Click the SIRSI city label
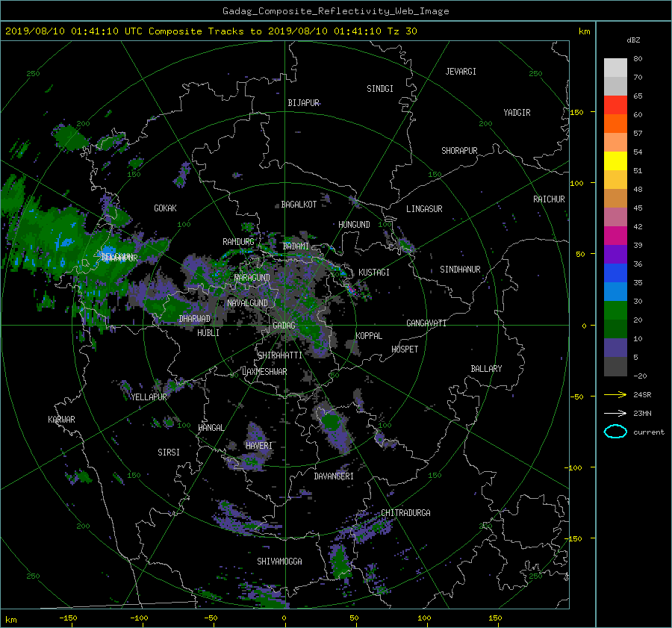Screen dimensions: 672x628 tap(169, 453)
